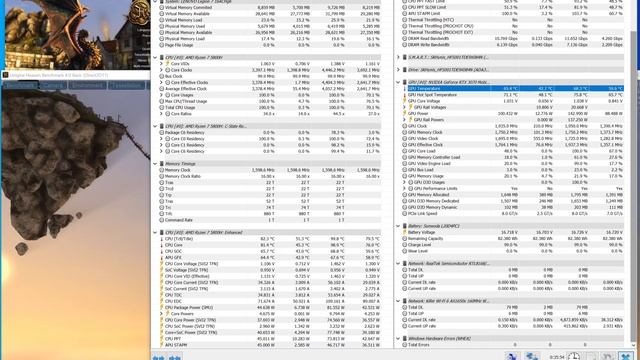Expand the Core Usages row
This screenshot has height=360, width=640.
click(161, 95)
